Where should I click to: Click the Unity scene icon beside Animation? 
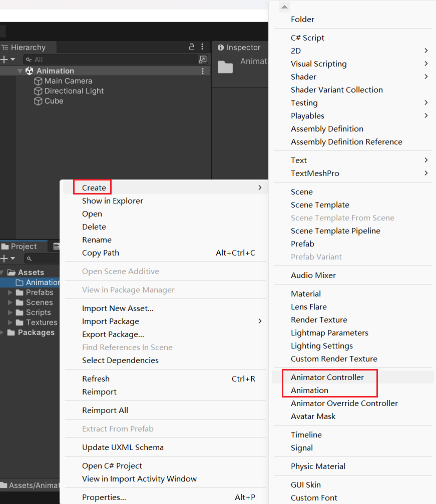click(x=29, y=71)
